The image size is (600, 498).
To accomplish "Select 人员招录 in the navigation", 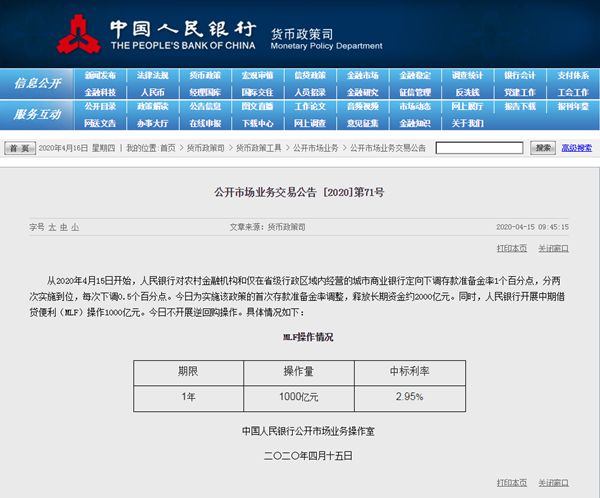I will pos(310,92).
